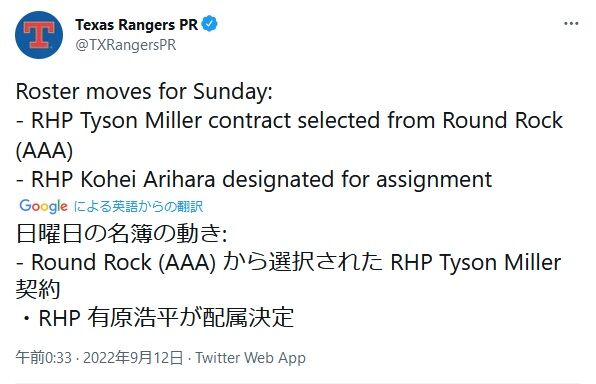Click the translated line RHP 有原浩平が配属決定
Image resolution: width=596 pixels, height=384 pixels.
tap(156, 317)
